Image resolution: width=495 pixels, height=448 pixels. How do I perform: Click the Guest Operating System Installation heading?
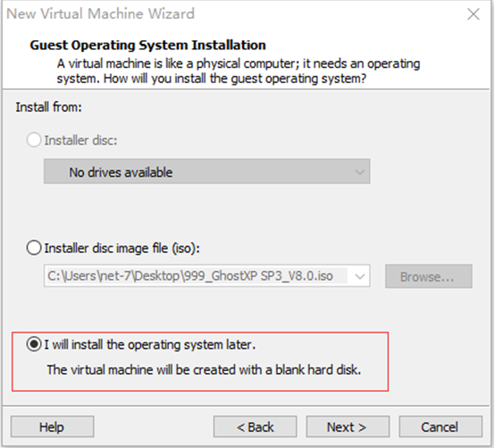147,45
